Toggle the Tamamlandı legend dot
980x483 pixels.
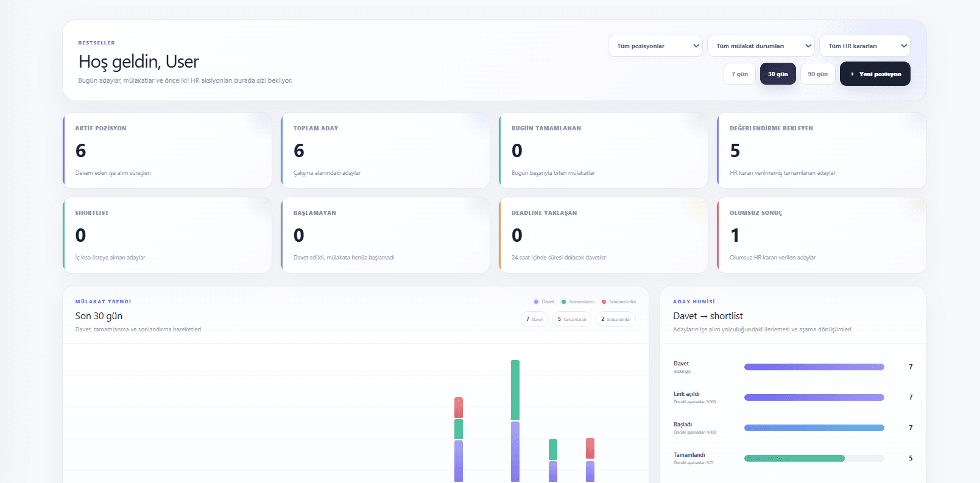click(x=563, y=301)
